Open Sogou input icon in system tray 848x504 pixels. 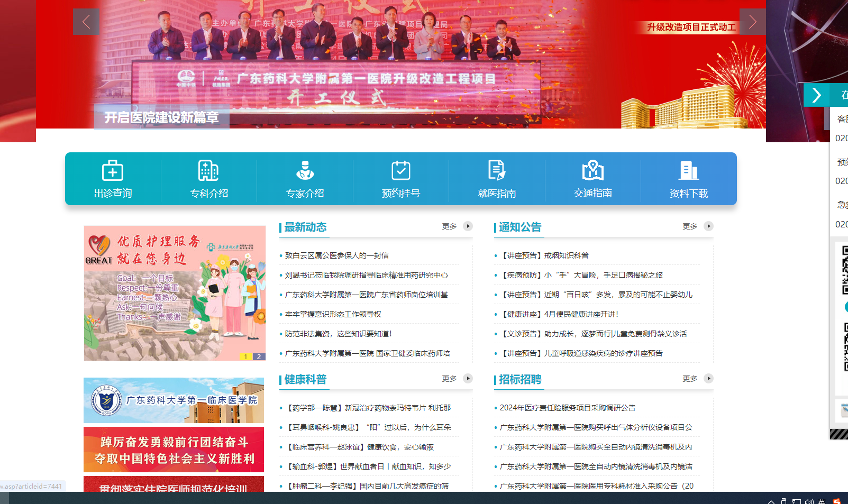coord(836,501)
